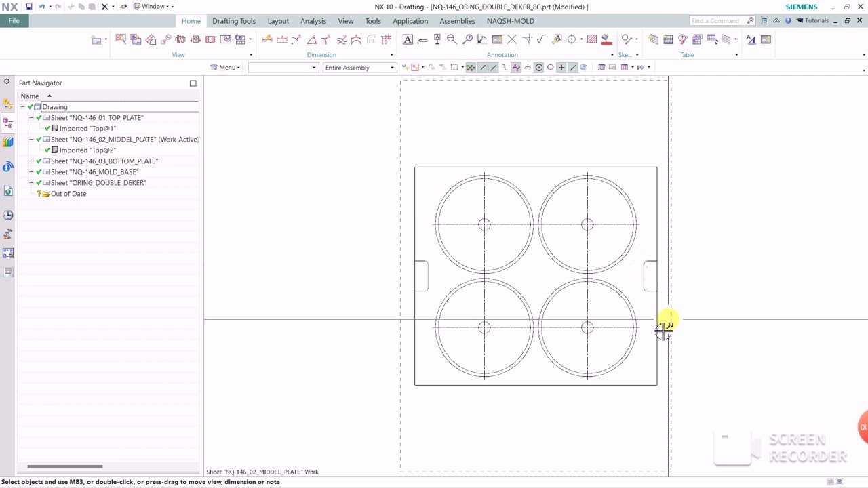Toggle the Sheet NQ-146_MOLD_BASE check mark

pos(39,172)
